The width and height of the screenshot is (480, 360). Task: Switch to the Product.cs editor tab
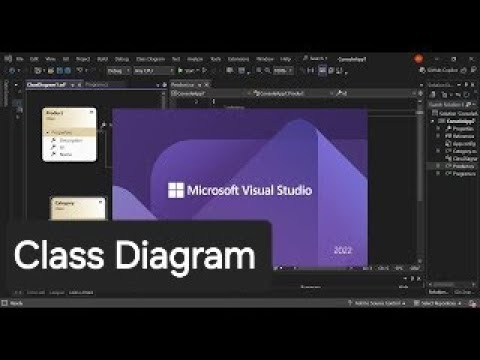pyautogui.click(x=183, y=85)
